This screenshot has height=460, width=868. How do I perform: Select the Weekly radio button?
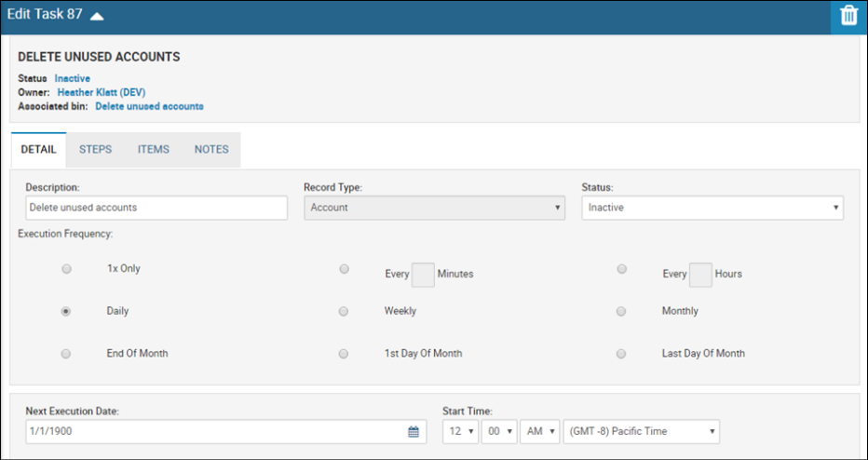[x=344, y=312]
